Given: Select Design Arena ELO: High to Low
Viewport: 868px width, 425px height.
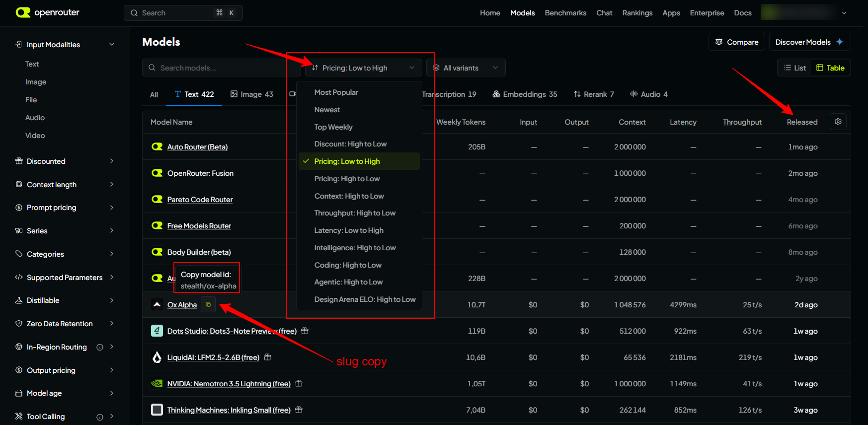Looking at the screenshot, I should (x=359, y=299).
